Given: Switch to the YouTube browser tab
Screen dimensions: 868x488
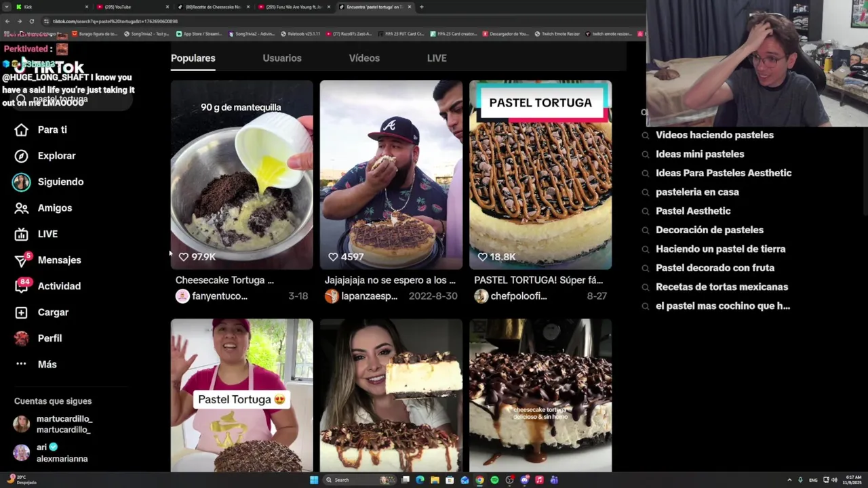Looking at the screenshot, I should click(x=133, y=7).
